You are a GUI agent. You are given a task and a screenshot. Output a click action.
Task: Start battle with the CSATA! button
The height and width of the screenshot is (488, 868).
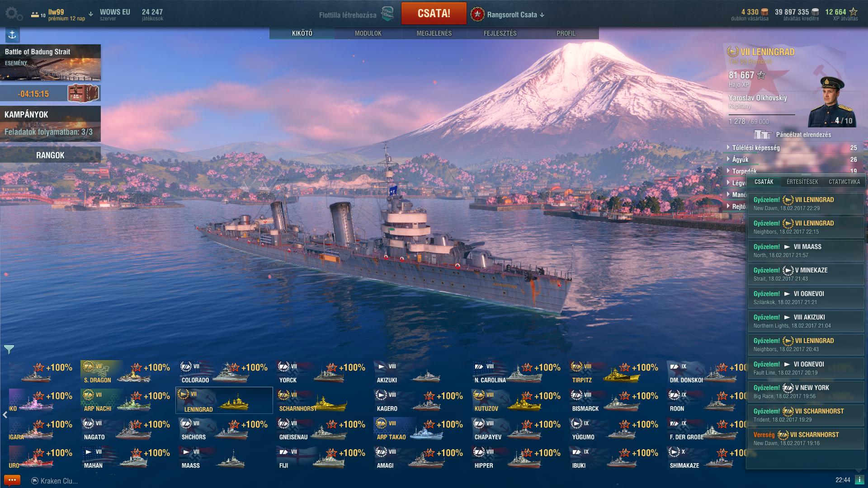[434, 14]
